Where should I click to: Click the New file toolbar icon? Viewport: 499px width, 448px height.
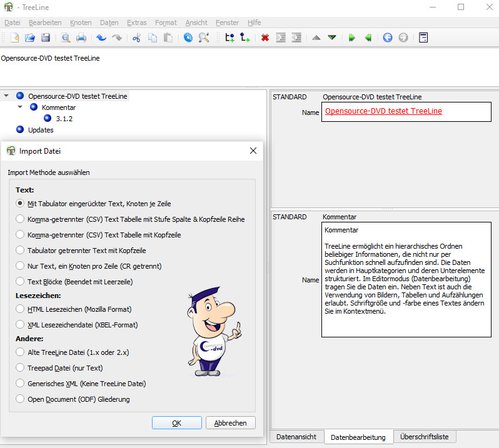14,37
